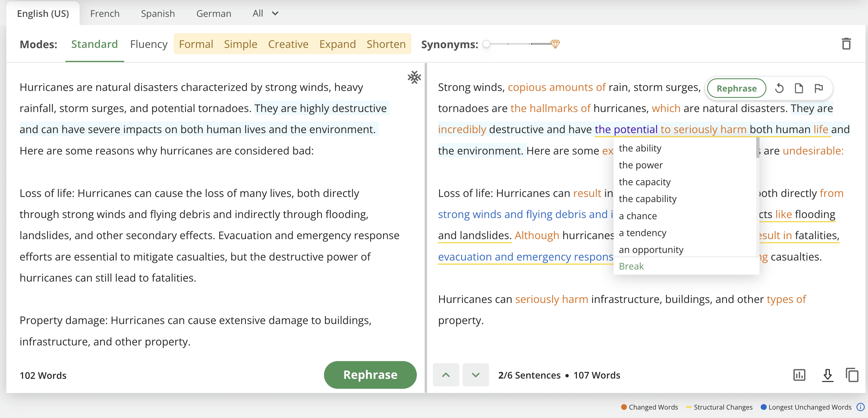This screenshot has width=868, height=418.
Task: Click the premium diamond icon on synonyms slider
Action: coord(555,44)
